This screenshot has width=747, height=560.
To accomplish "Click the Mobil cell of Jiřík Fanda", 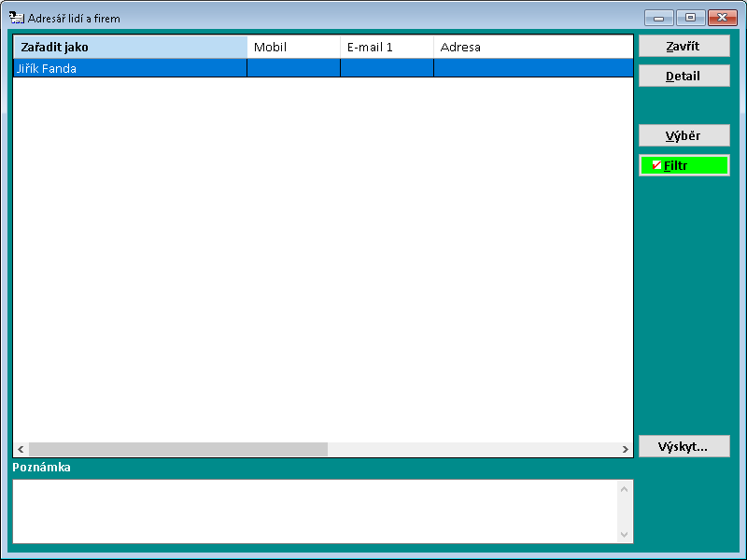I will pyautogui.click(x=293, y=68).
